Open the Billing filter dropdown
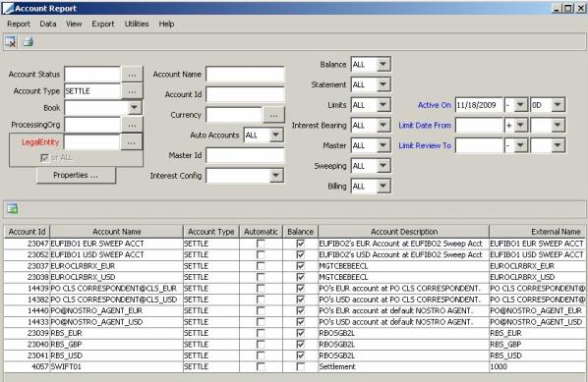Image resolution: width=588 pixels, height=382 pixels. (x=383, y=186)
